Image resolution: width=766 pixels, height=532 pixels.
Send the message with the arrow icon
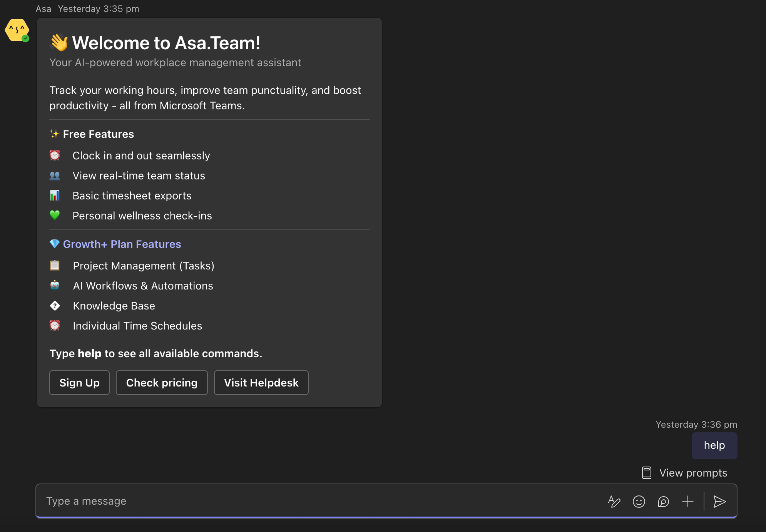pos(719,501)
